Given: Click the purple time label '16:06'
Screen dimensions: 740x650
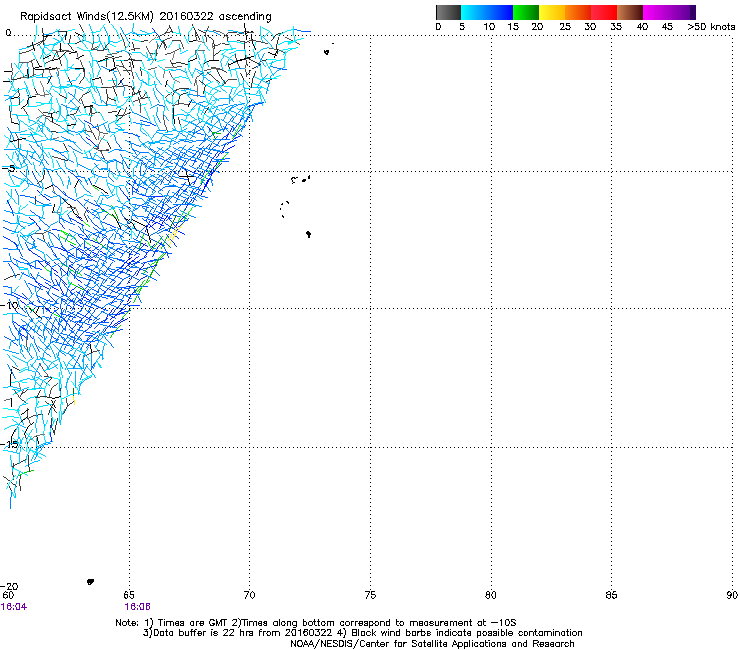Looking at the screenshot, I should 137,607.
